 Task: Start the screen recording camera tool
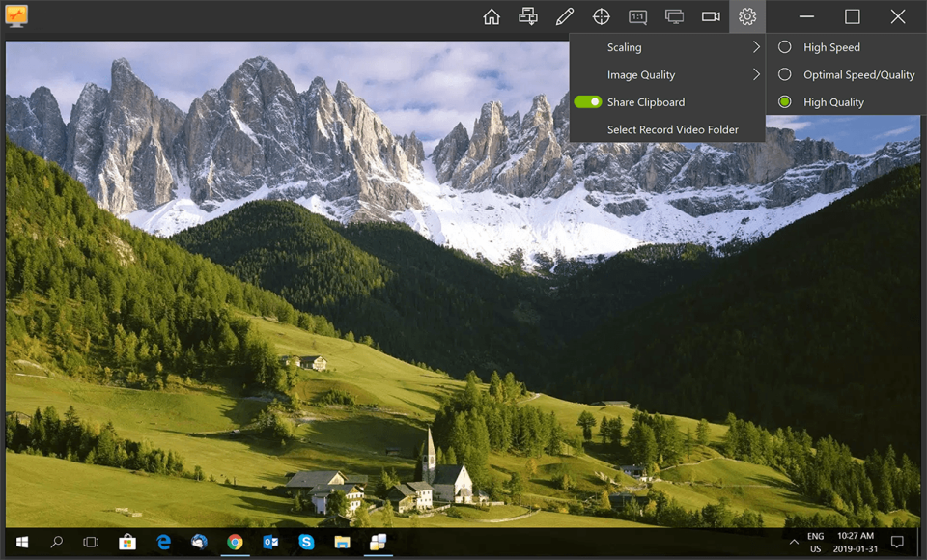[711, 15]
